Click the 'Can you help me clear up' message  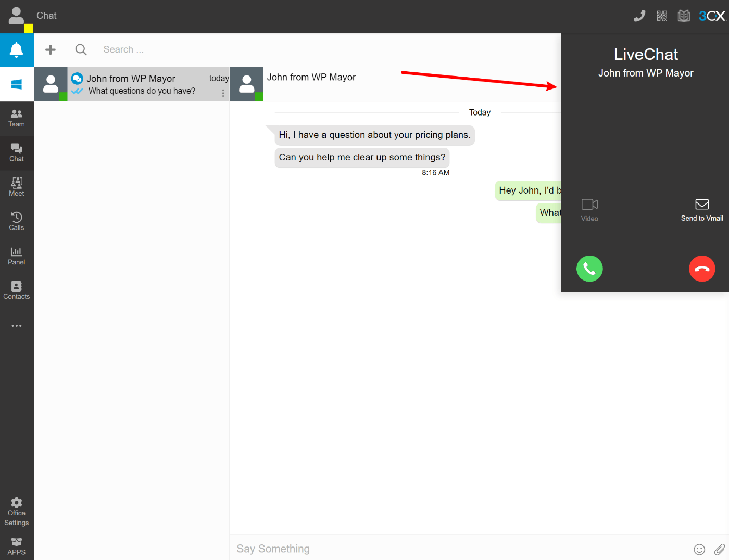coord(362,158)
